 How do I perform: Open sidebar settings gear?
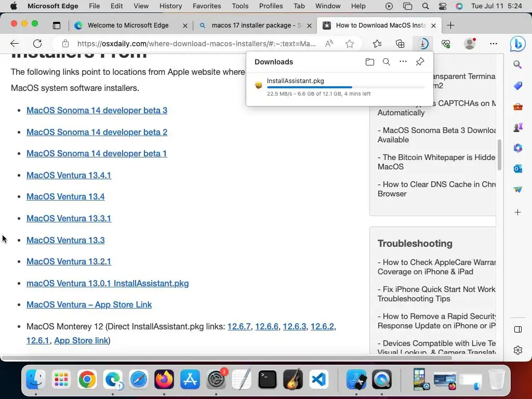(x=518, y=350)
